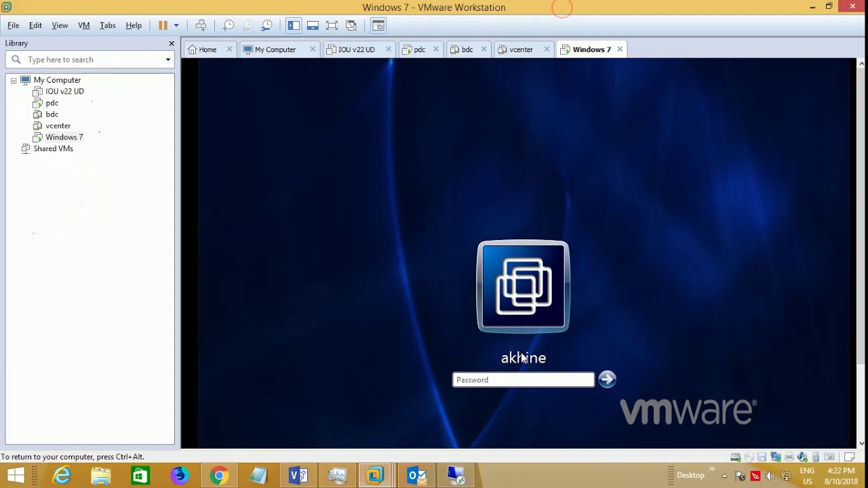
Task: Submit password with the arrow button
Action: [x=607, y=379]
